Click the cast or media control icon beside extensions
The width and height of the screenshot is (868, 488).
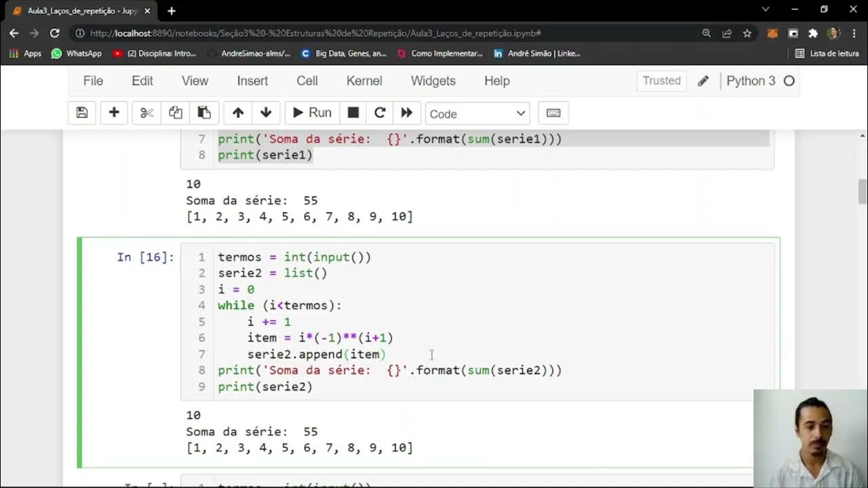tap(793, 33)
